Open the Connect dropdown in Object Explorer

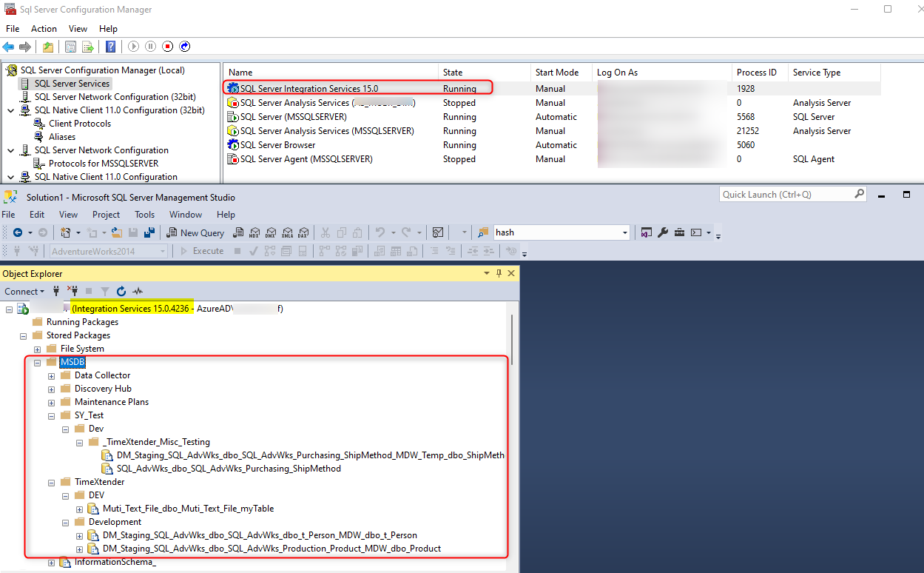[x=24, y=291]
